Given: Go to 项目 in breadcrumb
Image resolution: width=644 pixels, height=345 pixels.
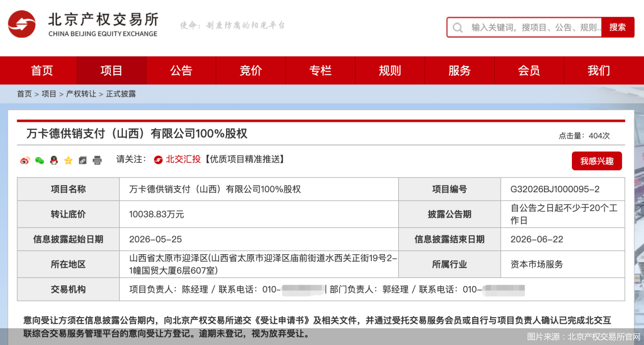Looking at the screenshot, I should point(49,94).
